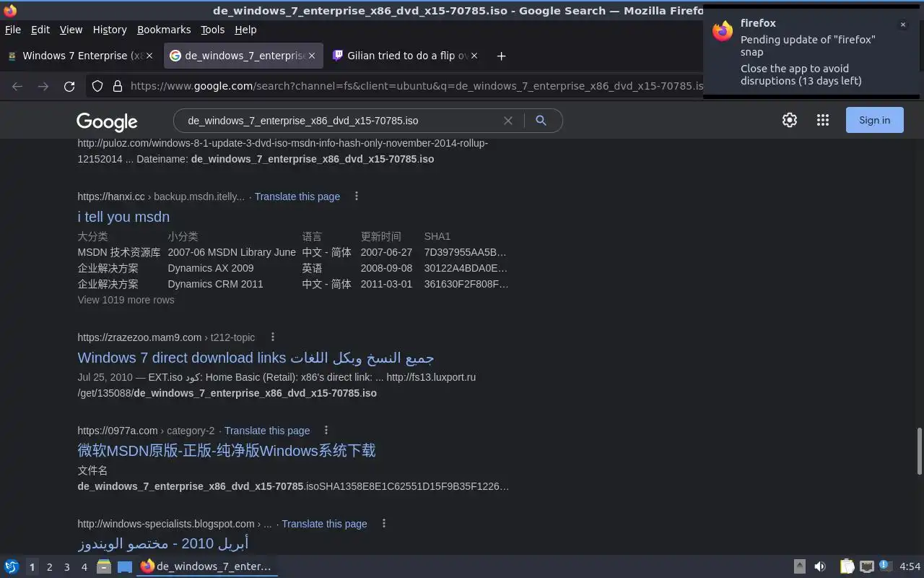Go forward with the forward arrow
The height and width of the screenshot is (578, 924).
43,87
